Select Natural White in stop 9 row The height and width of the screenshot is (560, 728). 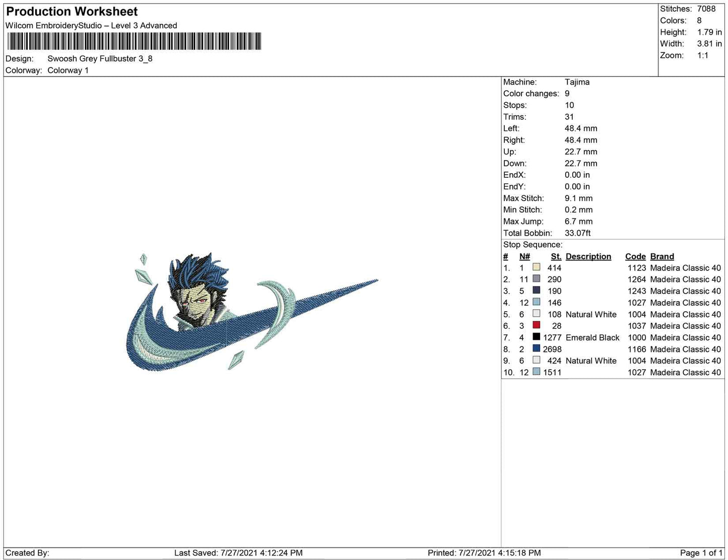[591, 361]
